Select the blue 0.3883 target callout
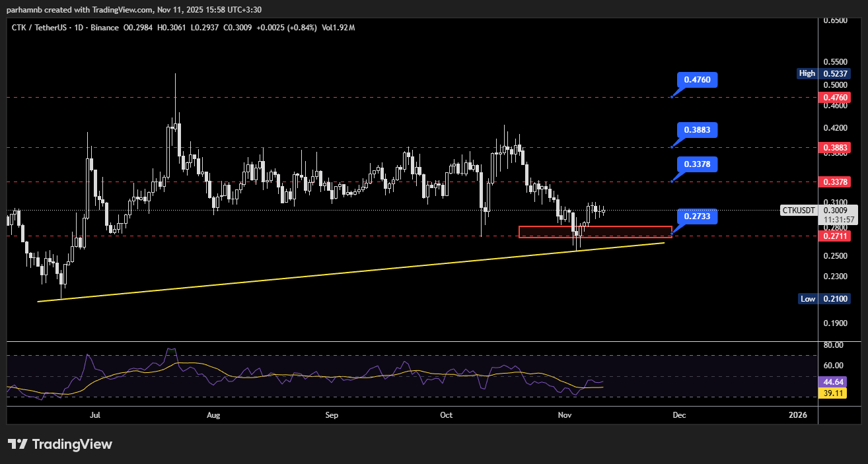The width and height of the screenshot is (868, 464). tap(697, 130)
